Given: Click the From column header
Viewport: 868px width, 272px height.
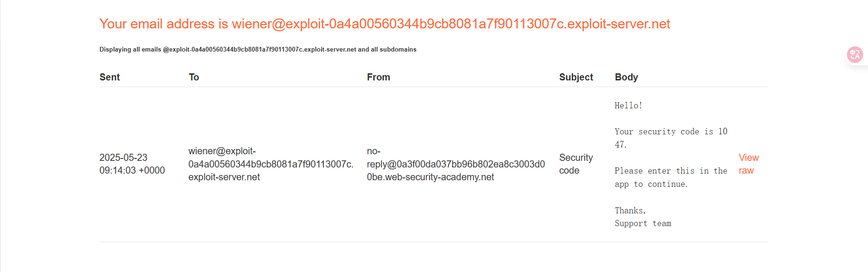Looking at the screenshot, I should point(378,77).
